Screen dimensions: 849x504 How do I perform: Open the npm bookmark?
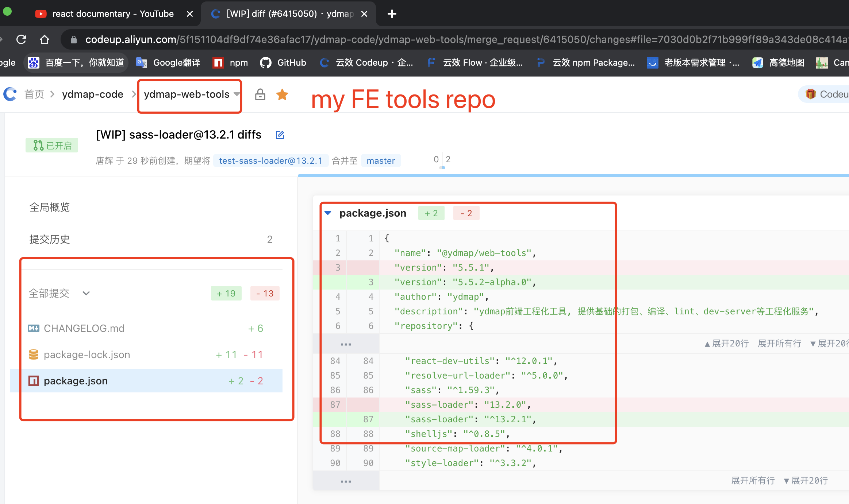click(230, 63)
